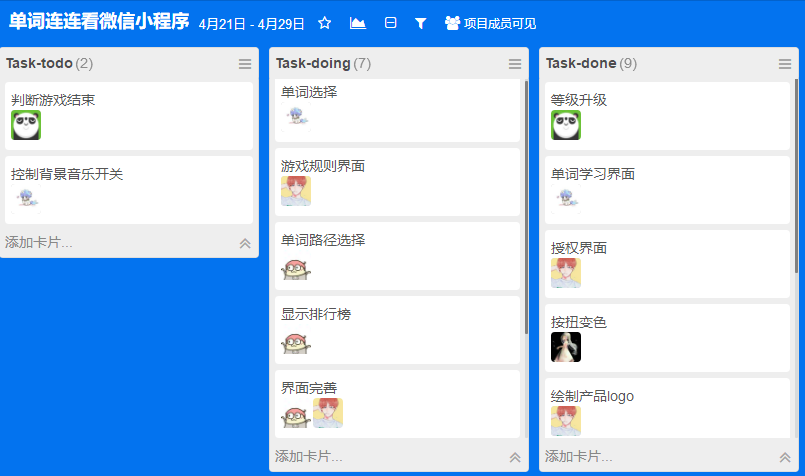The height and width of the screenshot is (476, 805).
Task: Open the 绘制产品logo card
Action: (667, 408)
